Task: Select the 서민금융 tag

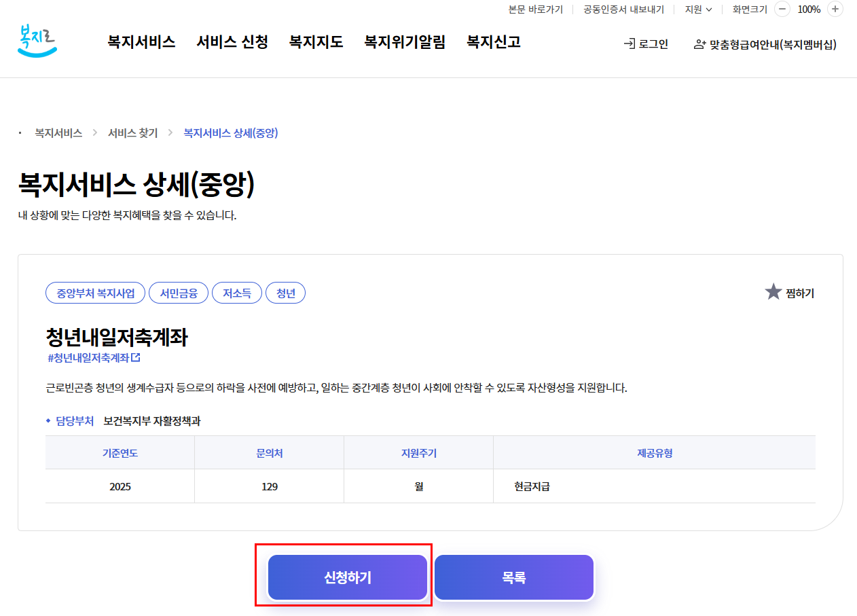Action: tap(179, 293)
